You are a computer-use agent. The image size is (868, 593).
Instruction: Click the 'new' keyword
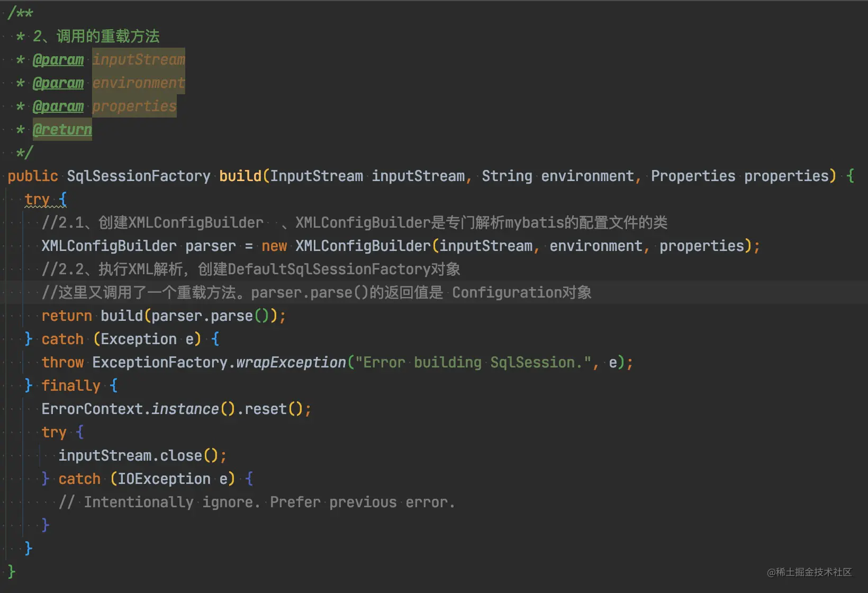click(274, 246)
